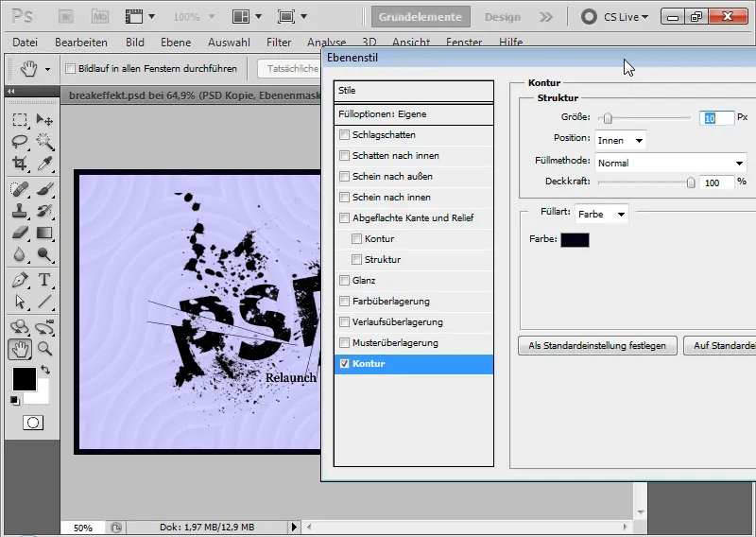Select the Eraser tool
The height and width of the screenshot is (537, 756).
coord(19,233)
